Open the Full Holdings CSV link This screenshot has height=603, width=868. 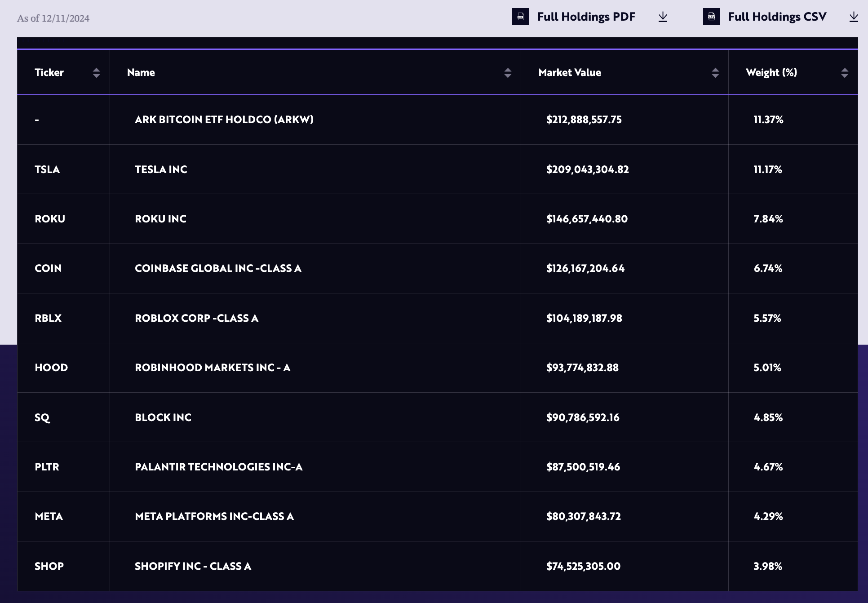777,17
